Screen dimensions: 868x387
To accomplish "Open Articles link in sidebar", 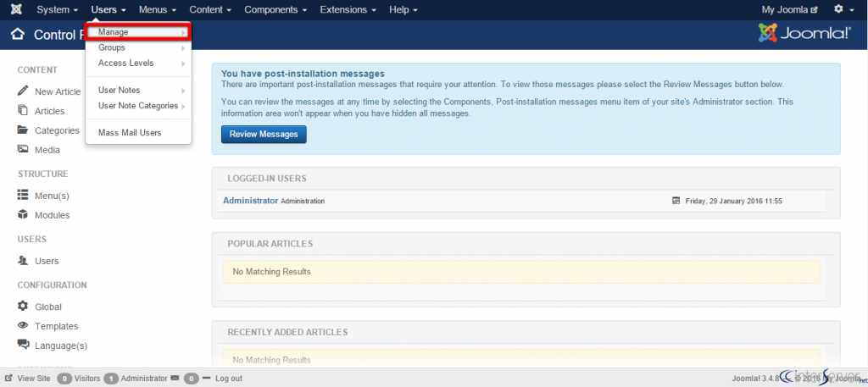I will (50, 111).
